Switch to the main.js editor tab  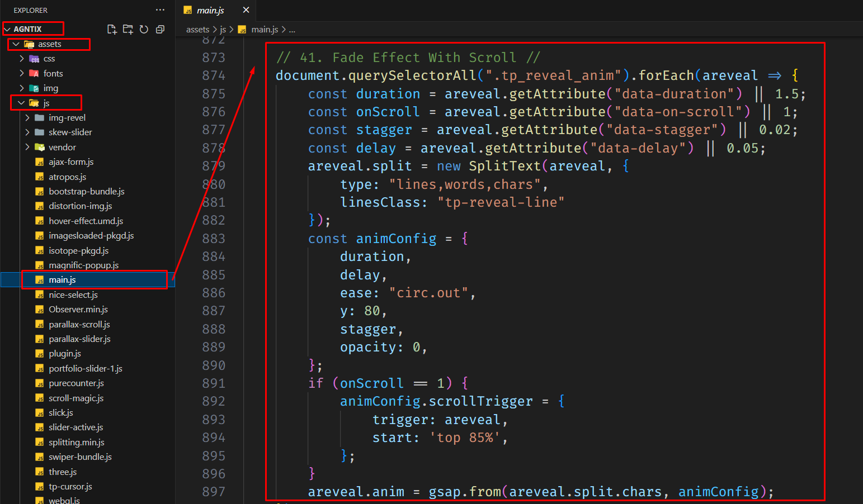coord(210,10)
